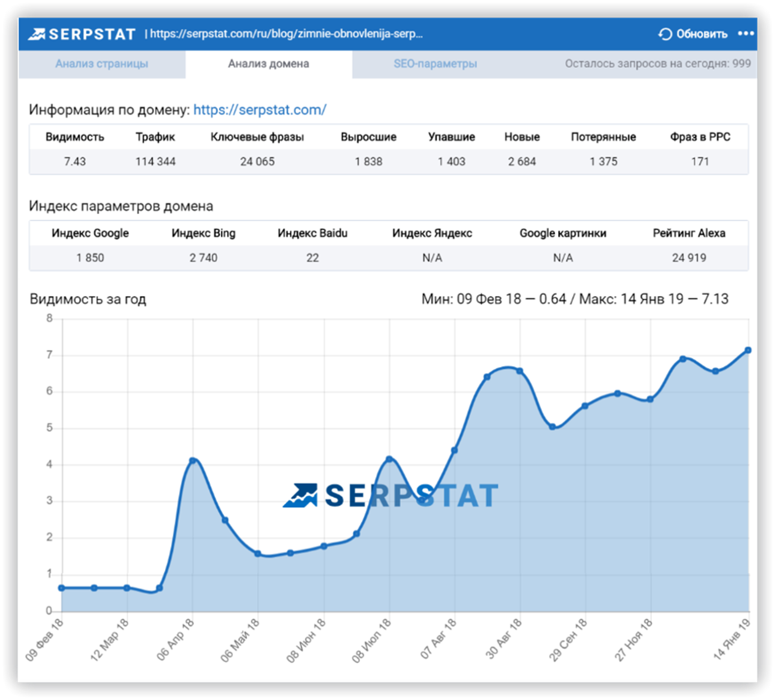Click the chart data point at 06 Май 18
The width and height of the screenshot is (775, 700).
pos(258,554)
